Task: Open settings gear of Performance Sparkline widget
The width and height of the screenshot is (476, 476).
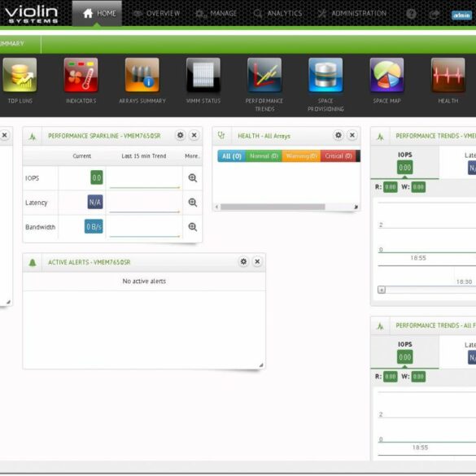Action: click(x=181, y=135)
